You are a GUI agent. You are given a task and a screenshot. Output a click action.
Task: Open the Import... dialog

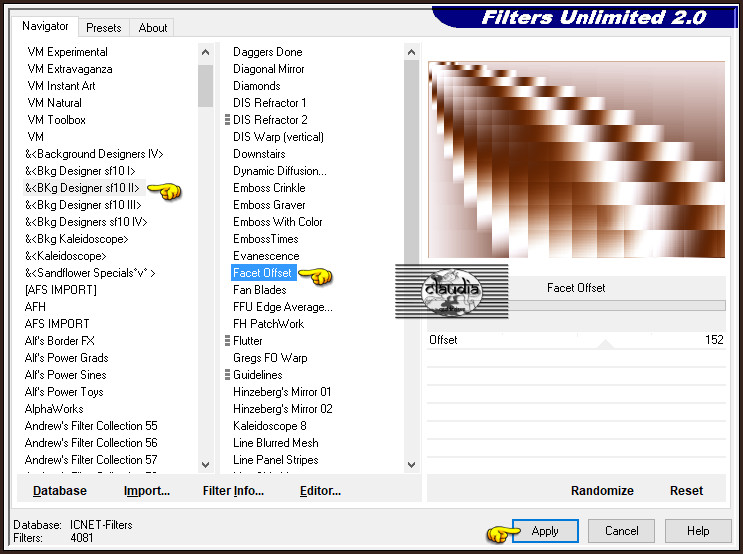tap(147, 490)
